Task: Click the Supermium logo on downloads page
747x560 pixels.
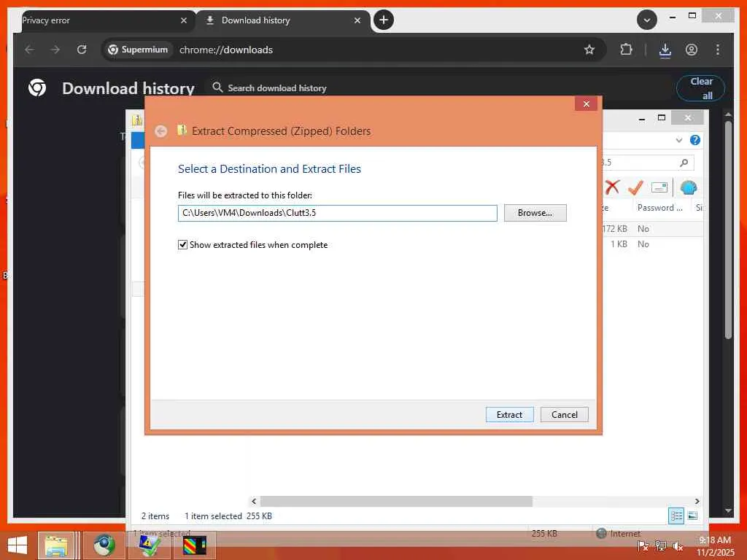Action: pyautogui.click(x=37, y=87)
